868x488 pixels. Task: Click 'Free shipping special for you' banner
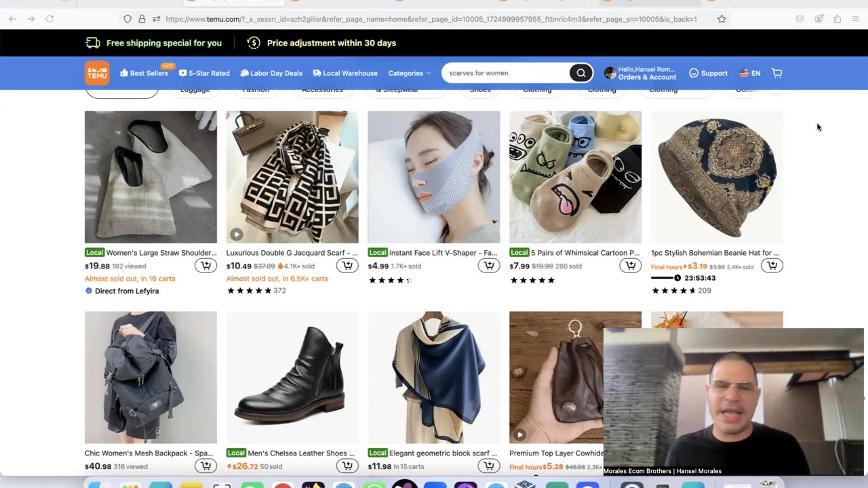click(154, 43)
